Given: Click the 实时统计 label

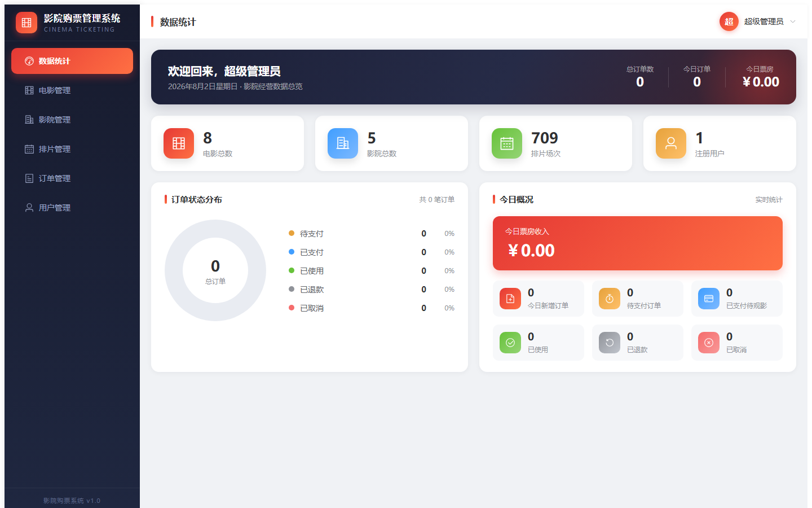Looking at the screenshot, I should (x=769, y=199).
